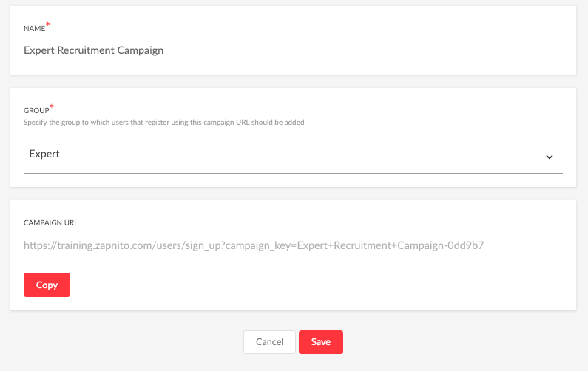Viewport: 588px width, 371px height.
Task: Click the red asterisk beside GROUP
Action: (x=52, y=107)
